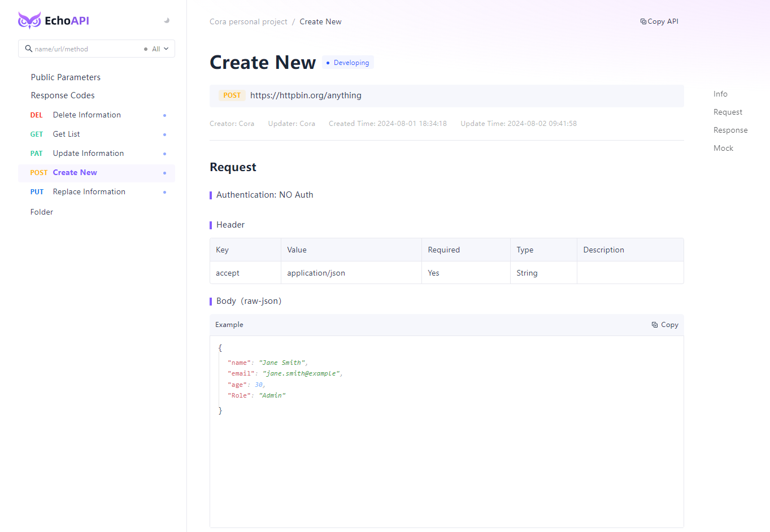Click the Example label above JSON body
Image resolution: width=770 pixels, height=532 pixels.
point(229,325)
